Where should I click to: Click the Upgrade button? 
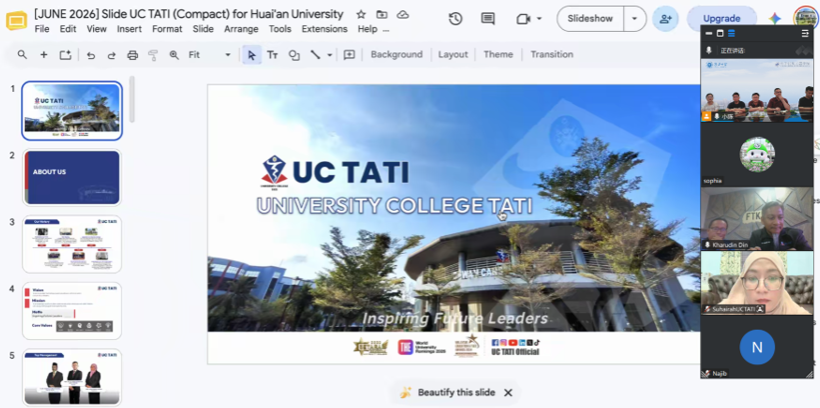722,19
